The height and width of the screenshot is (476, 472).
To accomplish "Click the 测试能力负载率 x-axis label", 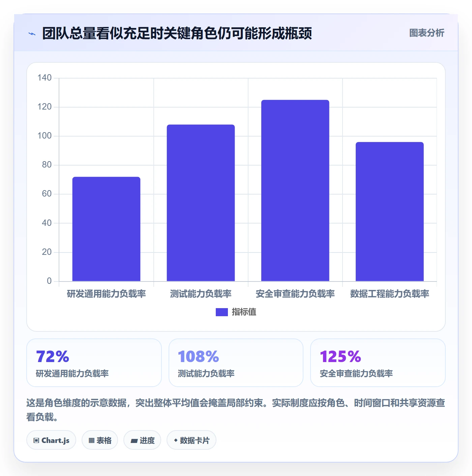I will [x=201, y=294].
